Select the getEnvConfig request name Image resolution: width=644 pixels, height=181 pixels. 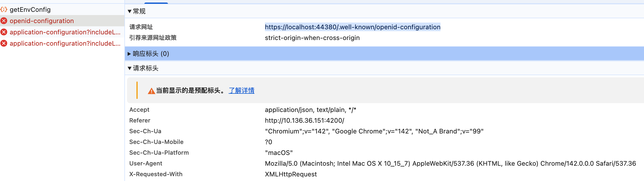pyautogui.click(x=30, y=10)
